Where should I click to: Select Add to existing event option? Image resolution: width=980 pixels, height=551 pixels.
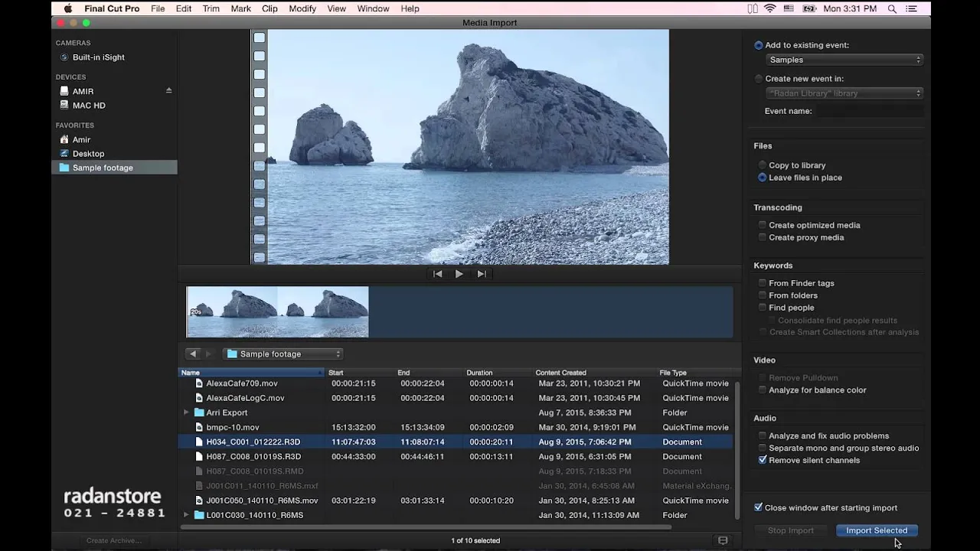point(759,45)
